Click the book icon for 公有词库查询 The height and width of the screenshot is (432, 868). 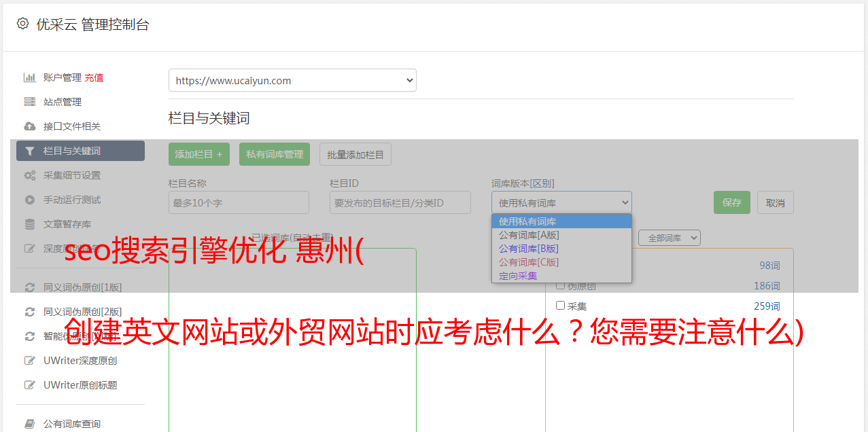[x=30, y=424]
